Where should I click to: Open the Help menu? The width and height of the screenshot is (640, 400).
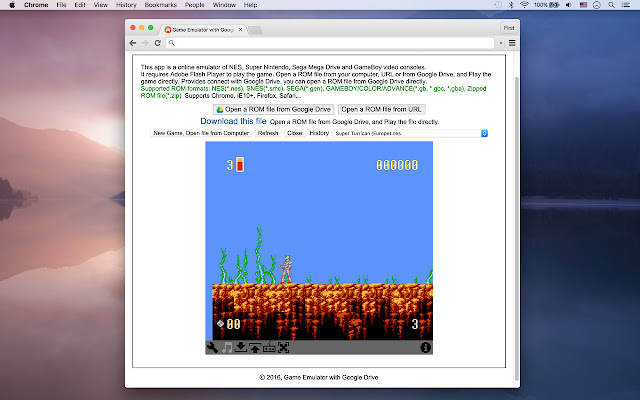pos(250,5)
